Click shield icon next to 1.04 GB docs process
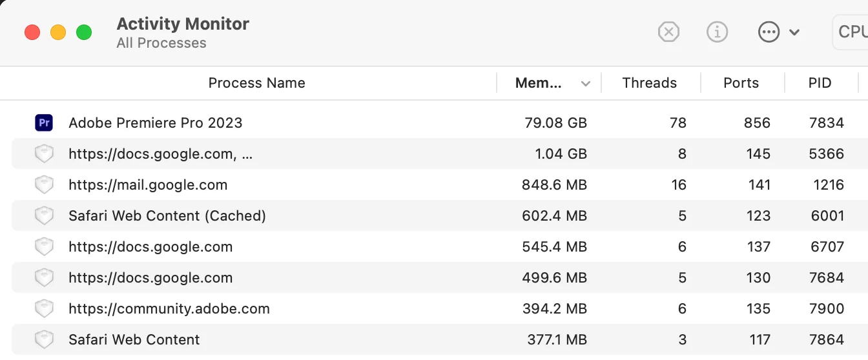 point(43,154)
